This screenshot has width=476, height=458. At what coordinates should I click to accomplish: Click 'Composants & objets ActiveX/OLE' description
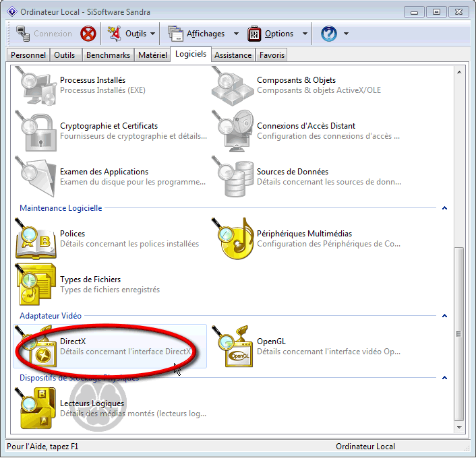tap(319, 90)
